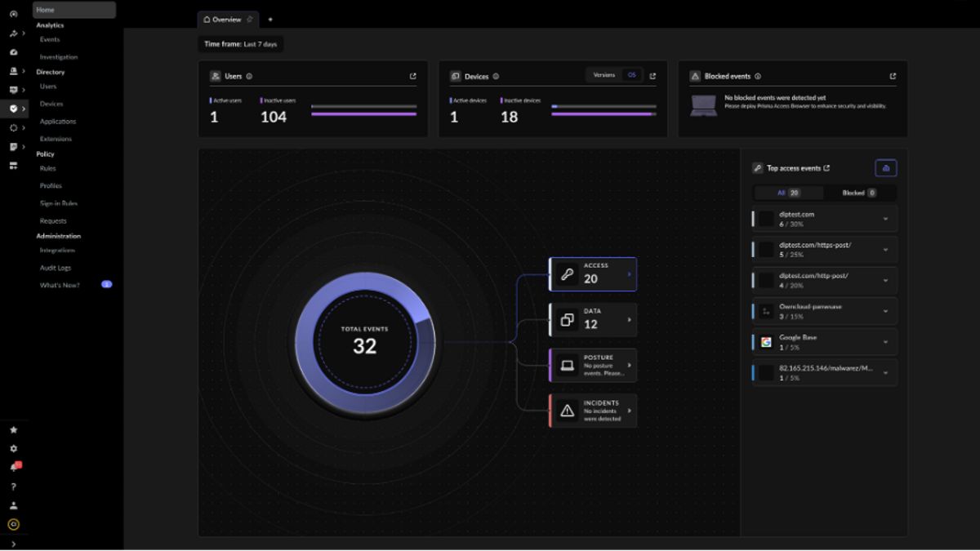This screenshot has width=980, height=551.
Task: Open Users under Directory
Action: pyautogui.click(x=48, y=87)
